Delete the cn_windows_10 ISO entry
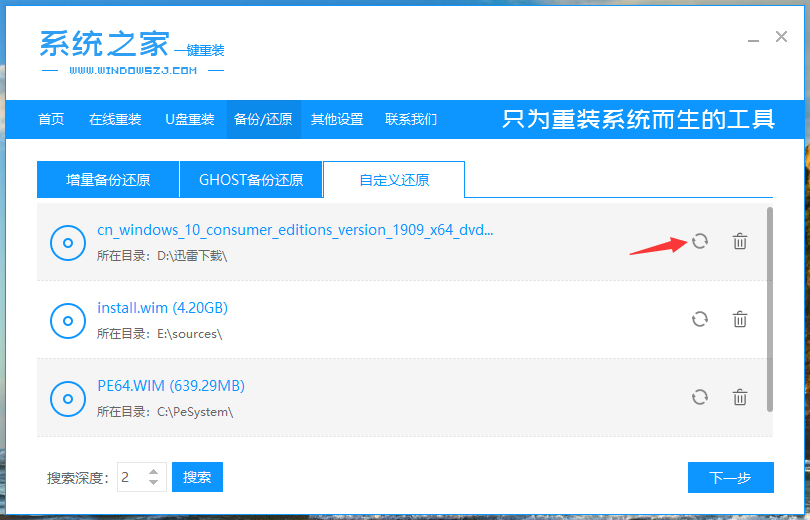The height and width of the screenshot is (520, 810). pyautogui.click(x=740, y=241)
